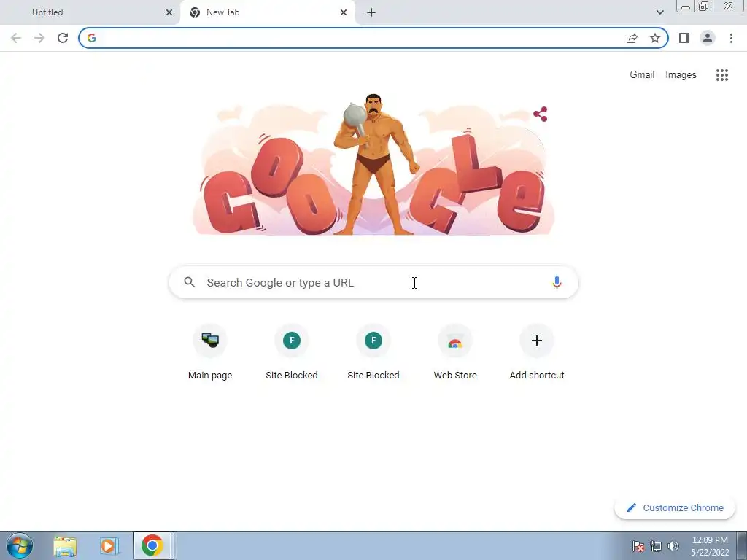Switch to the Untitled tab
This screenshot has width=747, height=560.
point(90,12)
